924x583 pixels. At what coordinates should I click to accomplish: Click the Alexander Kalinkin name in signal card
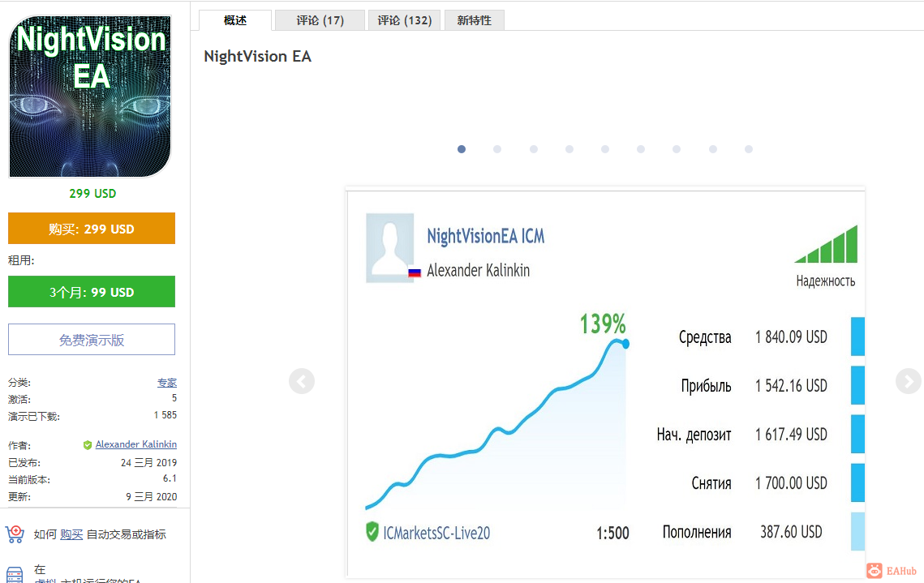point(478,270)
